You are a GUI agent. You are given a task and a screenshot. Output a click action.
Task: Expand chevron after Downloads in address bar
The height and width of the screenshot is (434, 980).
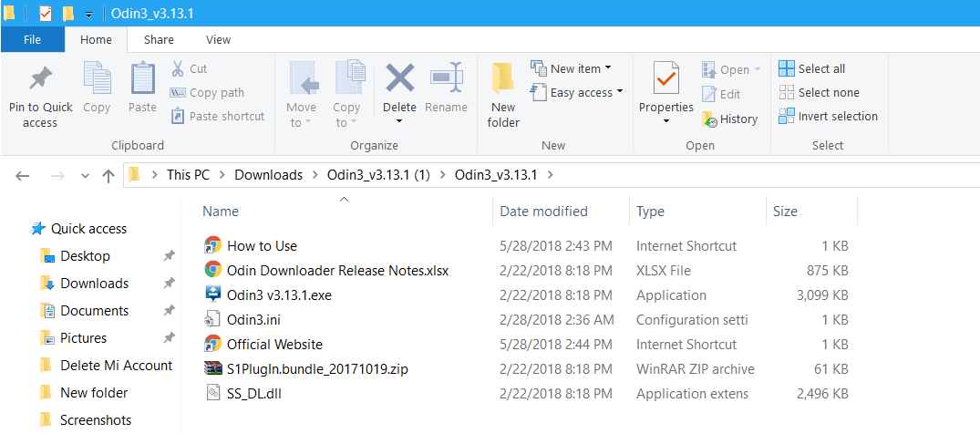click(x=315, y=175)
